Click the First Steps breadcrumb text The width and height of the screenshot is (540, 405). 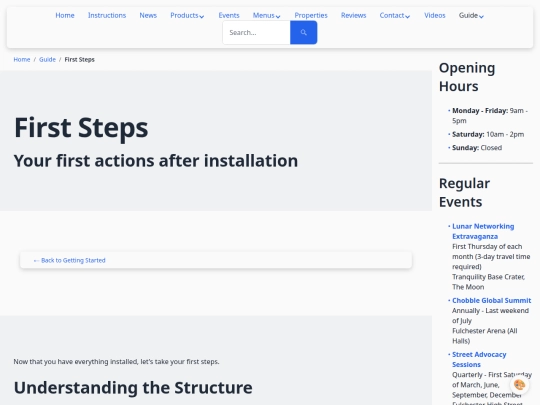pos(80,60)
